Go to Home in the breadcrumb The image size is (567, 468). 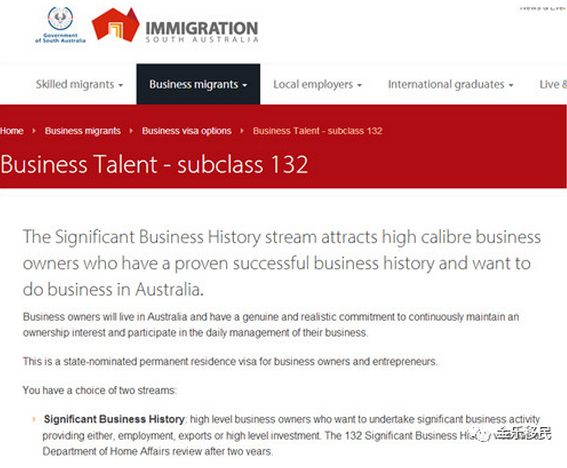(12, 131)
